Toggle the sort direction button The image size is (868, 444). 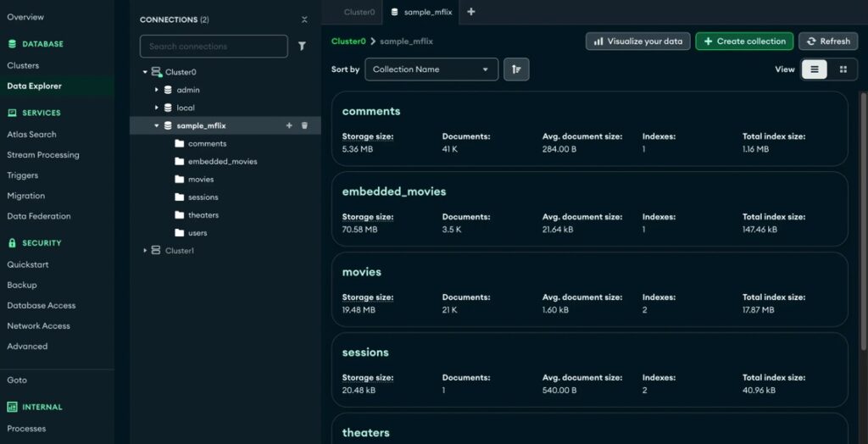(516, 69)
